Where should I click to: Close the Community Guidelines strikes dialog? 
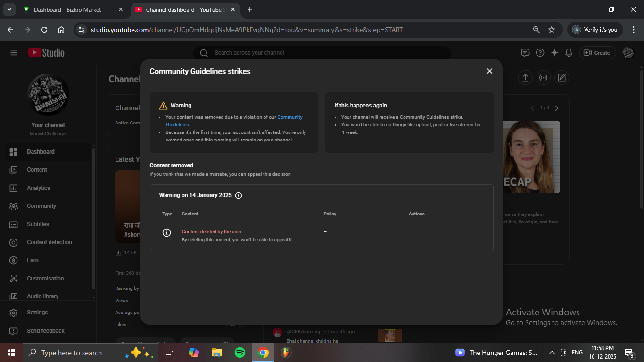[489, 71]
